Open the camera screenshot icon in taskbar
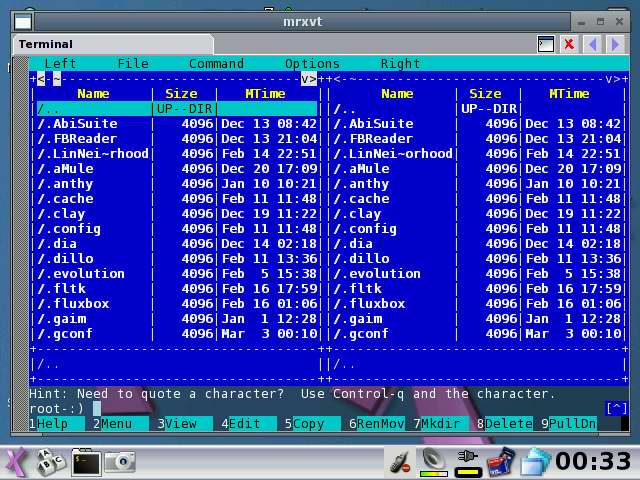This screenshot has width=640, height=480. pyautogui.click(x=120, y=461)
